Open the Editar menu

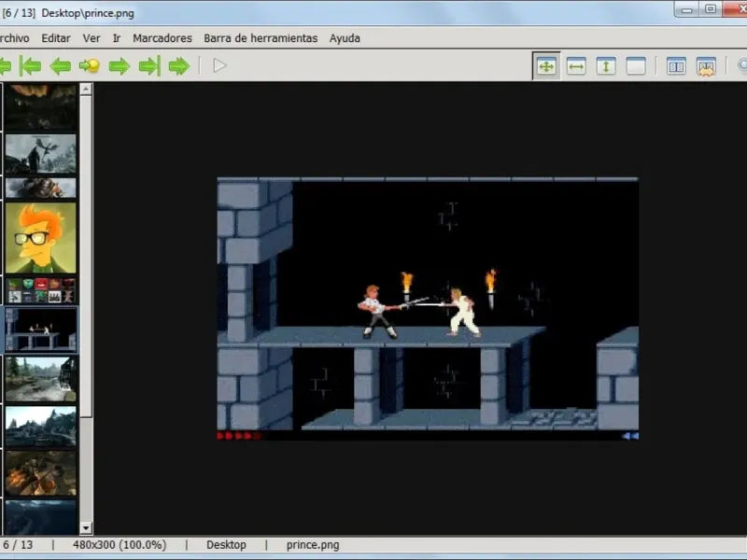click(56, 38)
